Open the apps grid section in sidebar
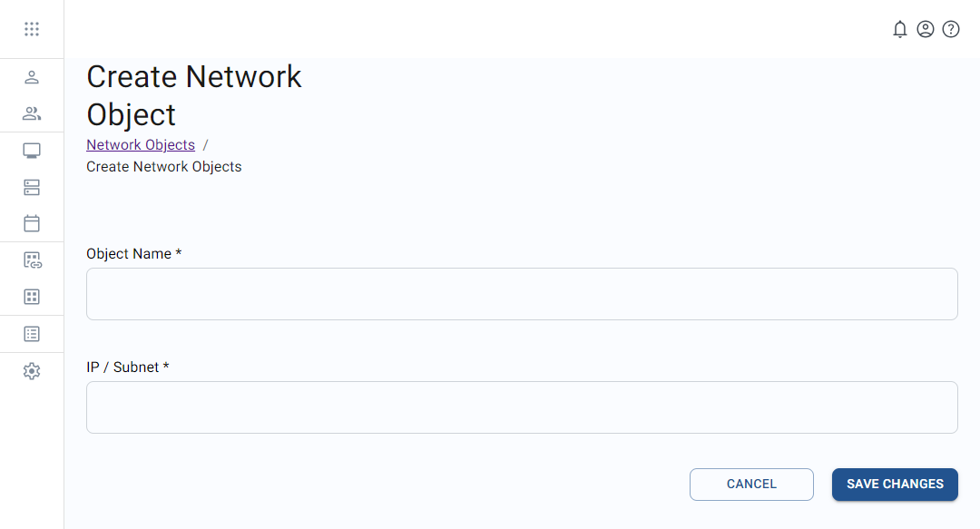This screenshot has width=980, height=529. (32, 297)
